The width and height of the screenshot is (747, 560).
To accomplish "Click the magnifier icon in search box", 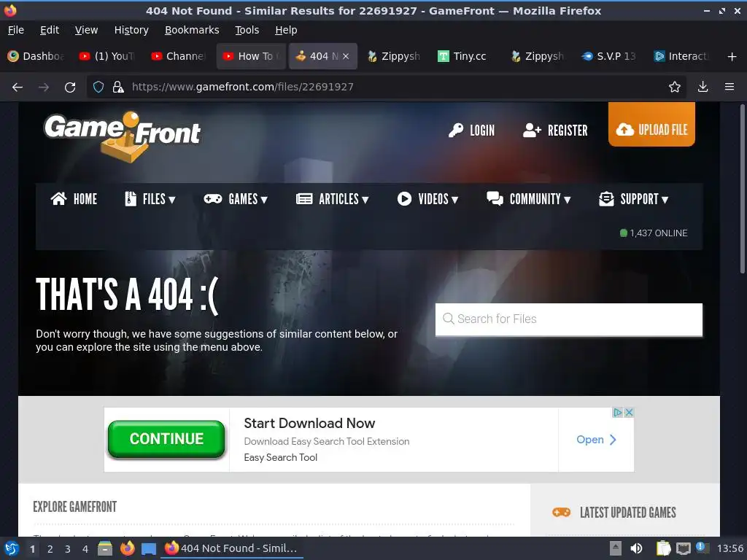I will pyautogui.click(x=448, y=319).
